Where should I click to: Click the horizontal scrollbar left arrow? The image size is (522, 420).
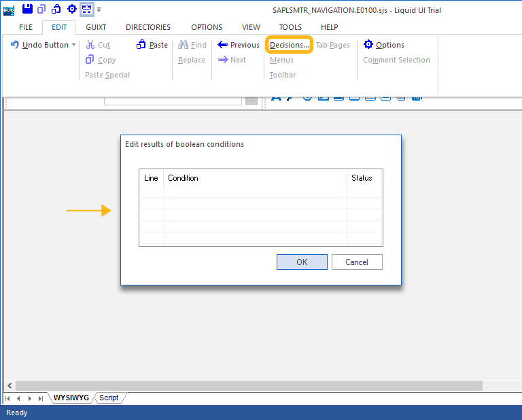[x=8, y=385]
